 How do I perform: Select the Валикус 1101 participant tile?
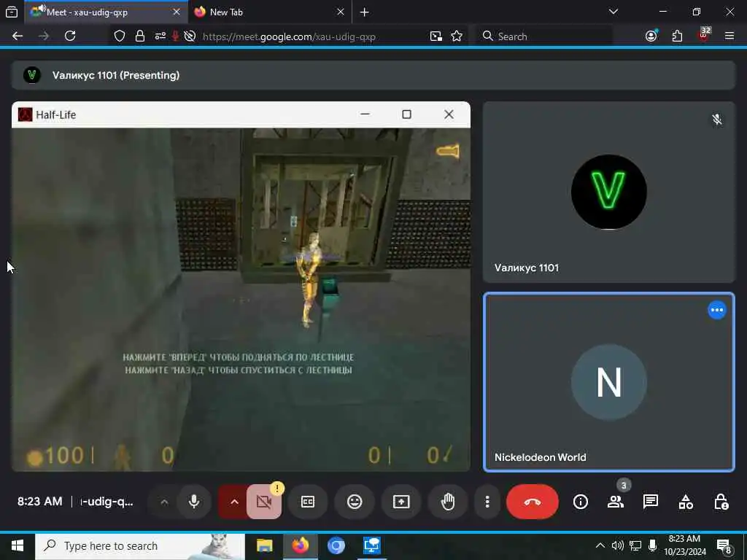[609, 192]
